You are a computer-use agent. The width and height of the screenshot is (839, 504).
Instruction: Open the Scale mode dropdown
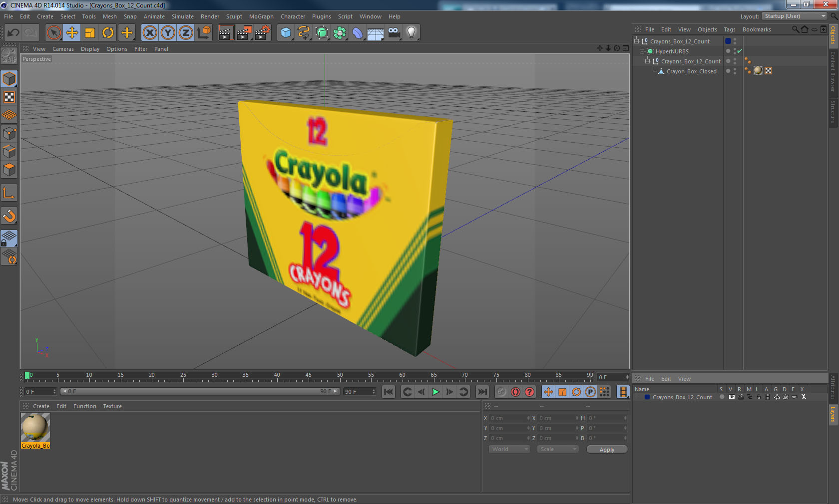(x=557, y=449)
